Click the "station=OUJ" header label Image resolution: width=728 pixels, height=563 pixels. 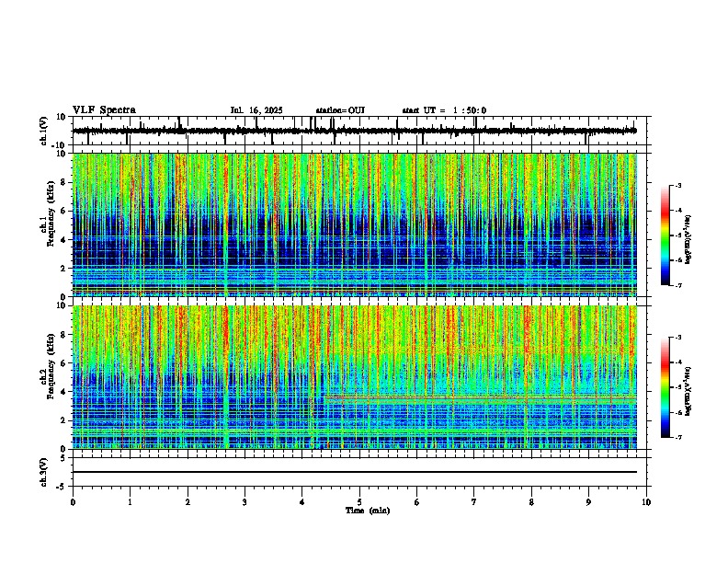pyautogui.click(x=340, y=110)
